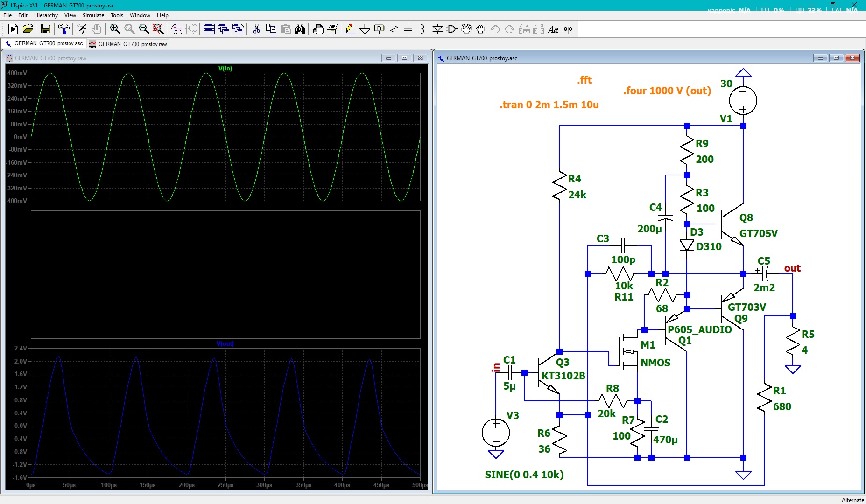This screenshot has width=866, height=504.
Task: Zoom out with the minus magnifier
Action: pos(144,29)
